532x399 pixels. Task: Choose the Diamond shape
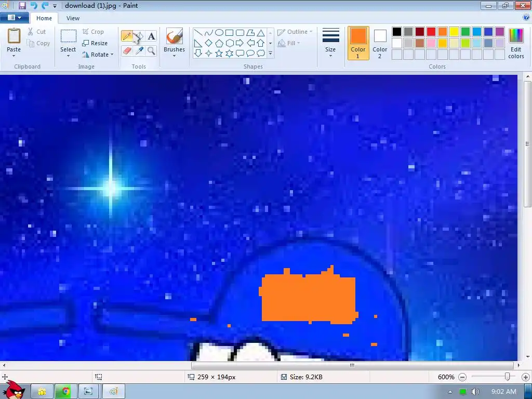(x=209, y=43)
